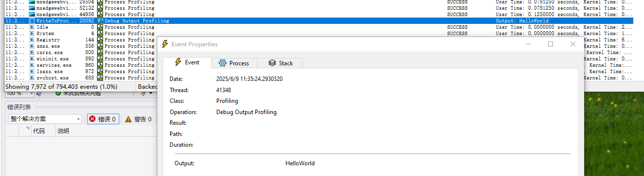Click the process icon beside smss.exe

32,46
